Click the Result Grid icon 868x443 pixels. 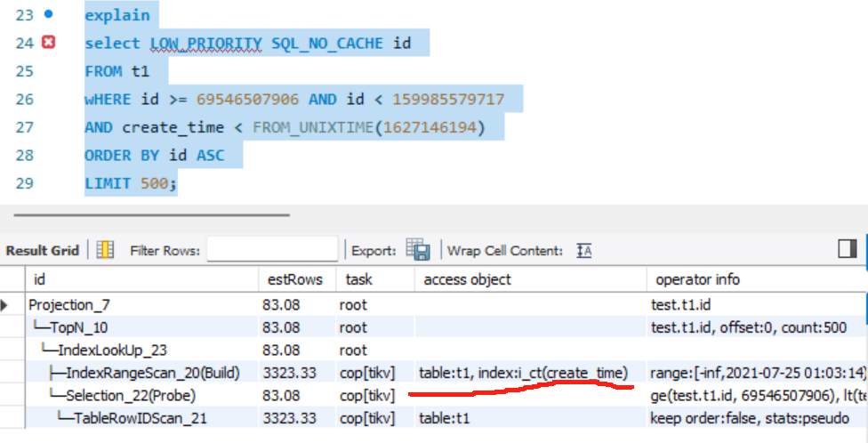(x=105, y=250)
